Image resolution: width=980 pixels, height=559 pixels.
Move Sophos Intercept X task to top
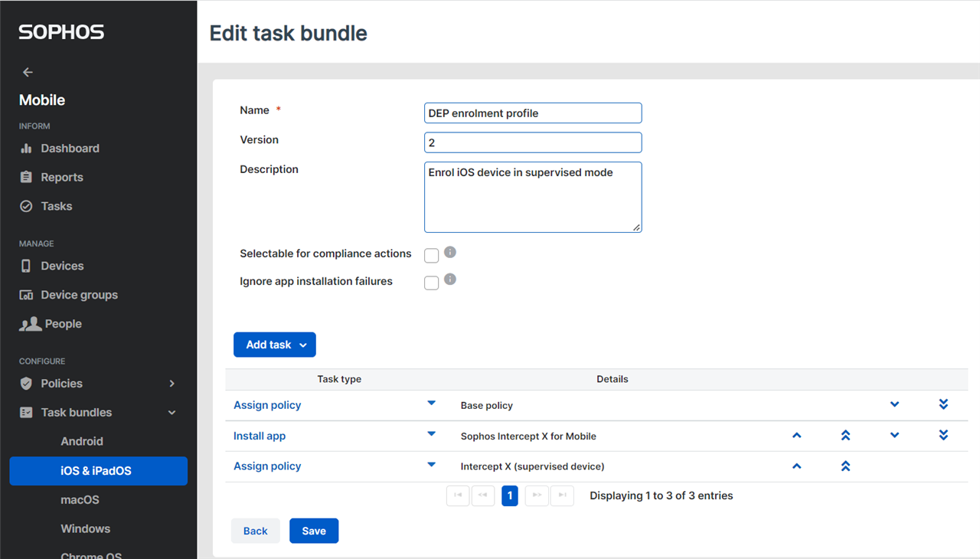845,435
